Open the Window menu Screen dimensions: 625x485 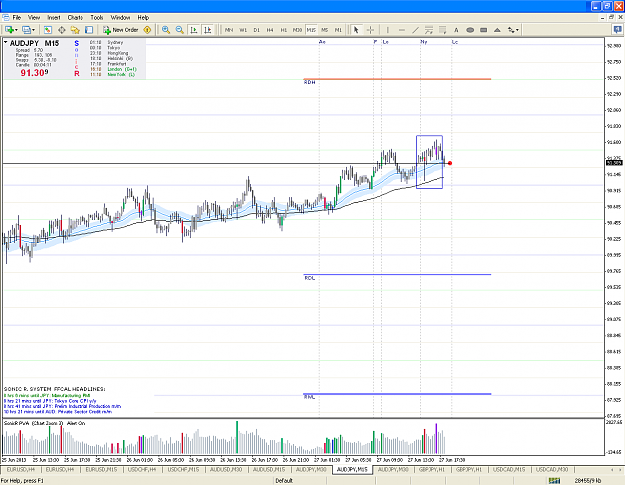coord(120,18)
